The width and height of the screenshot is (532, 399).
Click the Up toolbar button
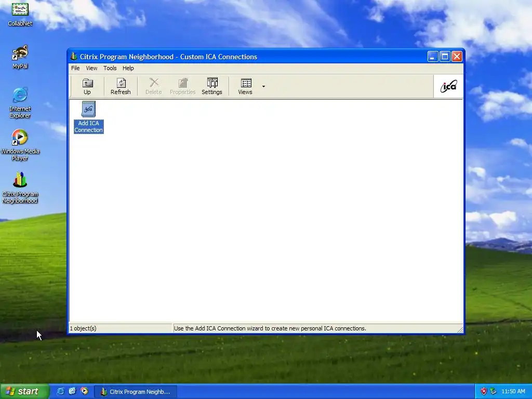click(x=87, y=86)
